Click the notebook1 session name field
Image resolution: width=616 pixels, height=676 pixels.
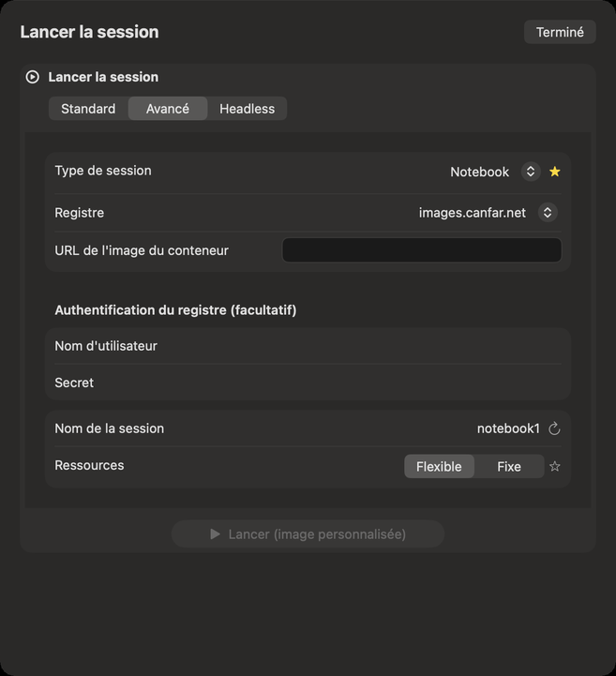pos(508,428)
